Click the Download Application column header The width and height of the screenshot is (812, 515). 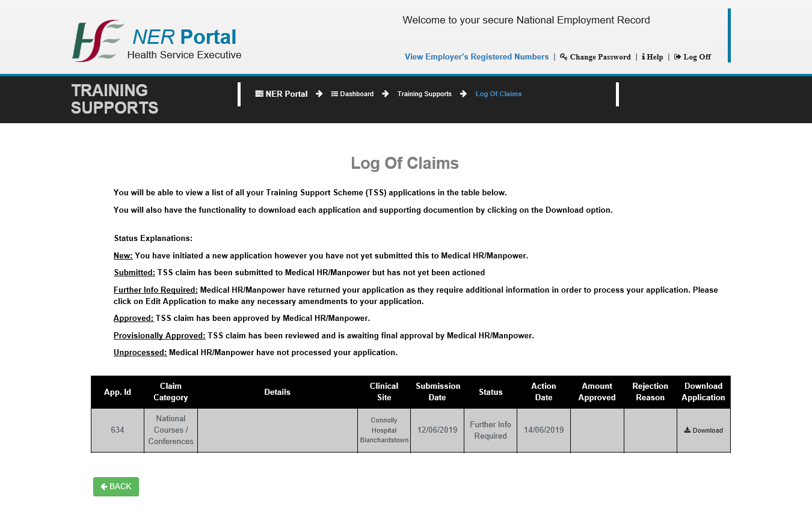703,392
